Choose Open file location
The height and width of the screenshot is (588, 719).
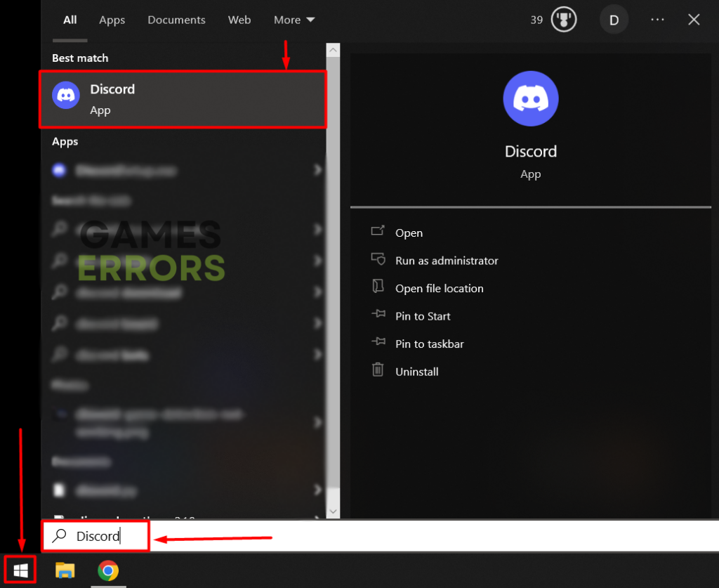(x=439, y=289)
